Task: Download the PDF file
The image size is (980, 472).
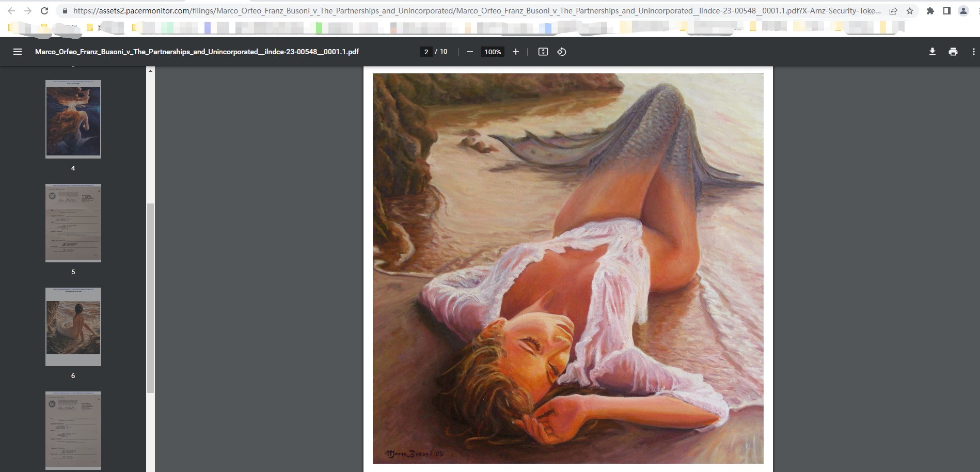Action: [x=932, y=52]
